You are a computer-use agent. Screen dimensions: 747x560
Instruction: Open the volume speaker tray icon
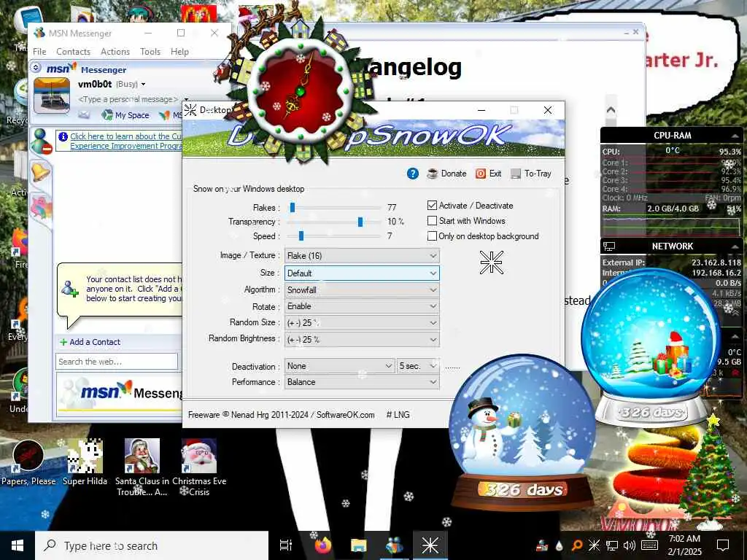point(630,545)
